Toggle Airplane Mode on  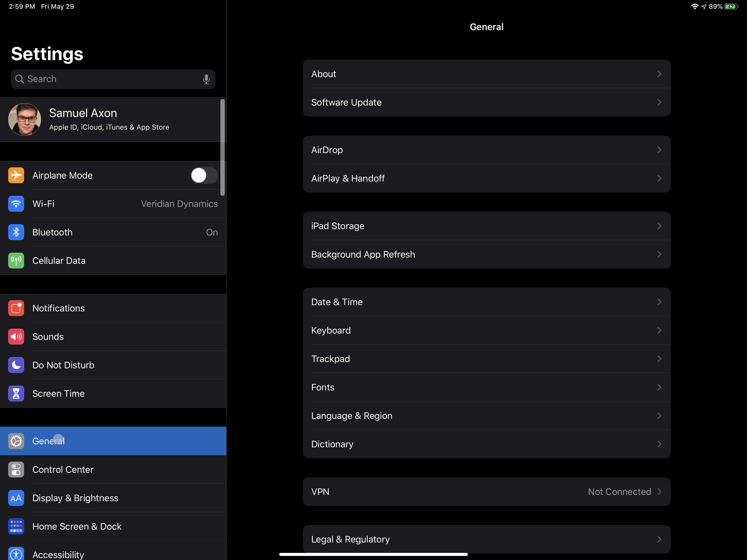pyautogui.click(x=204, y=175)
